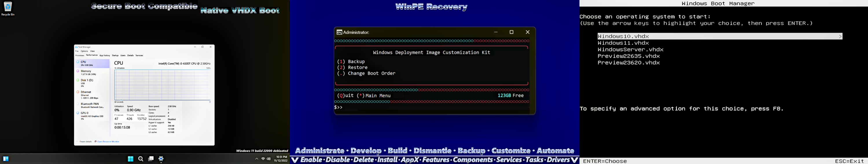Expand the hidden tray icons chevron
The width and height of the screenshot is (868, 164).
tap(256, 159)
